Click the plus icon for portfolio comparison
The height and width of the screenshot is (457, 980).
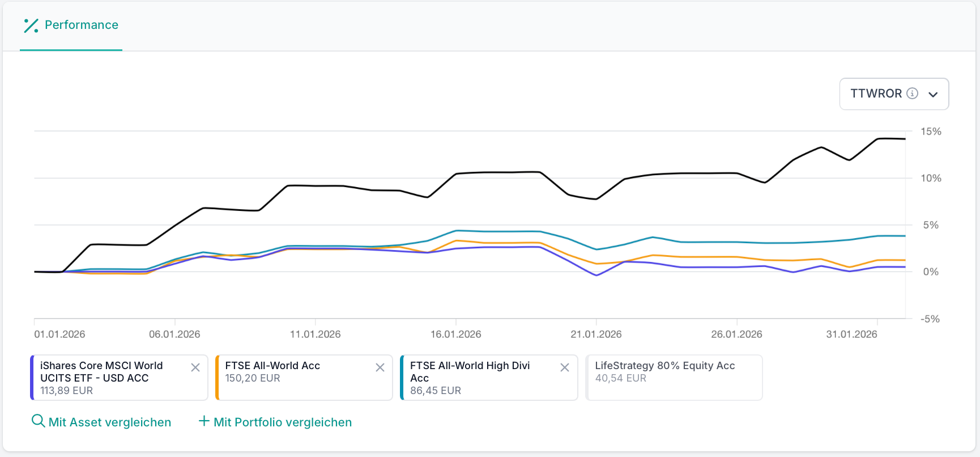(x=204, y=421)
